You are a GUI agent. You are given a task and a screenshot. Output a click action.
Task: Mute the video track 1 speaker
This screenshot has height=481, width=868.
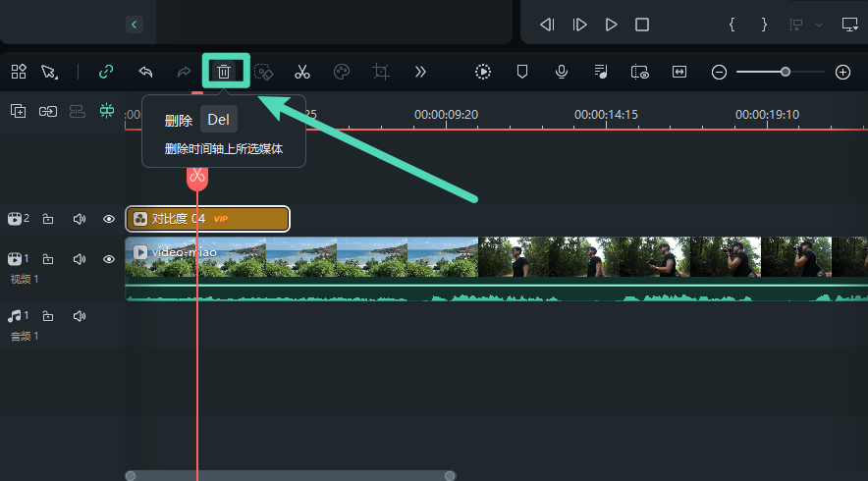point(80,259)
